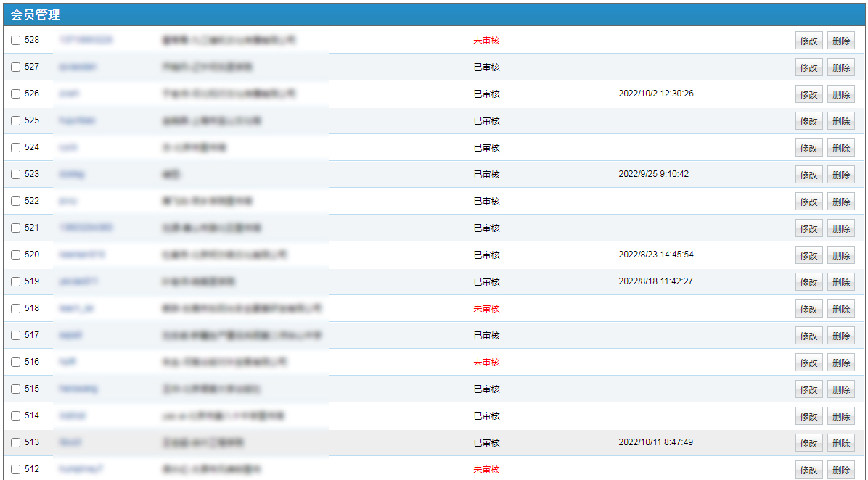Check the box next to ID 522
Image resolution: width=868 pixels, height=480 pixels.
click(x=16, y=202)
